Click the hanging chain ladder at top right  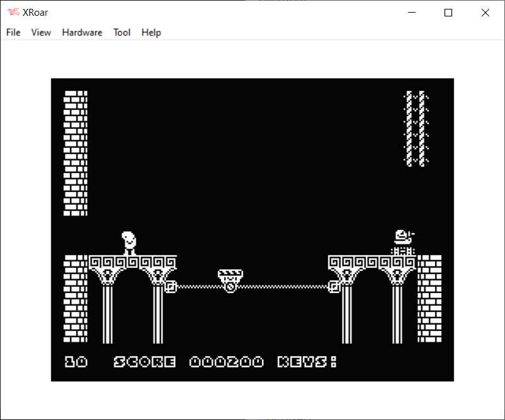tap(416, 129)
